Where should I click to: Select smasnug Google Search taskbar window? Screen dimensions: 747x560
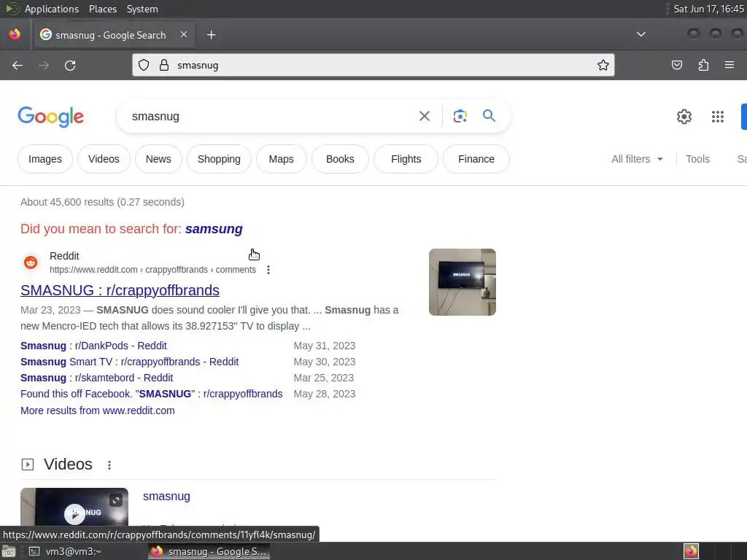click(209, 551)
